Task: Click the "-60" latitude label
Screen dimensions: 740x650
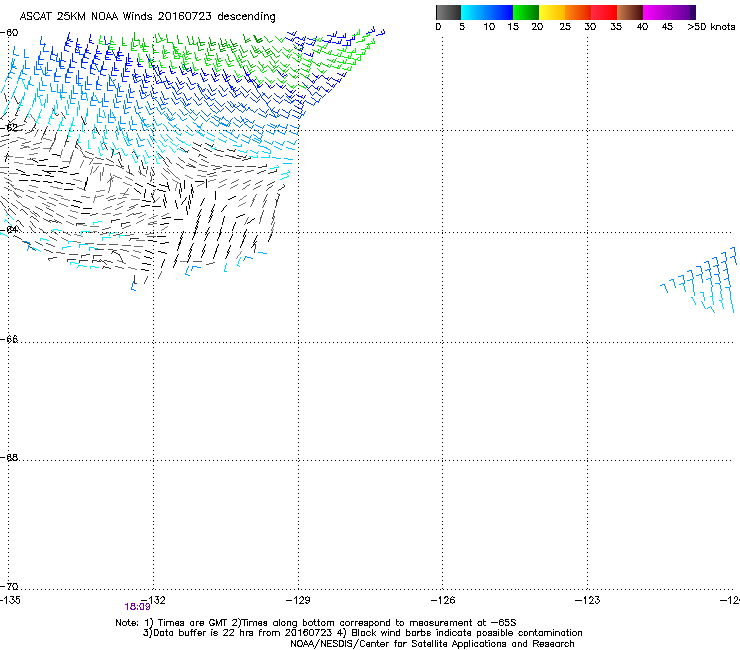Action: tap(9, 33)
